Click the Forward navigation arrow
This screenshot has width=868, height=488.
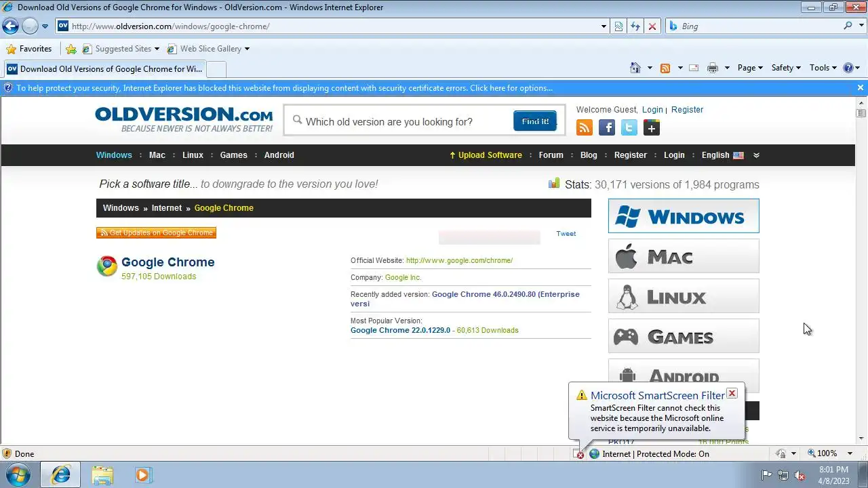point(30,26)
